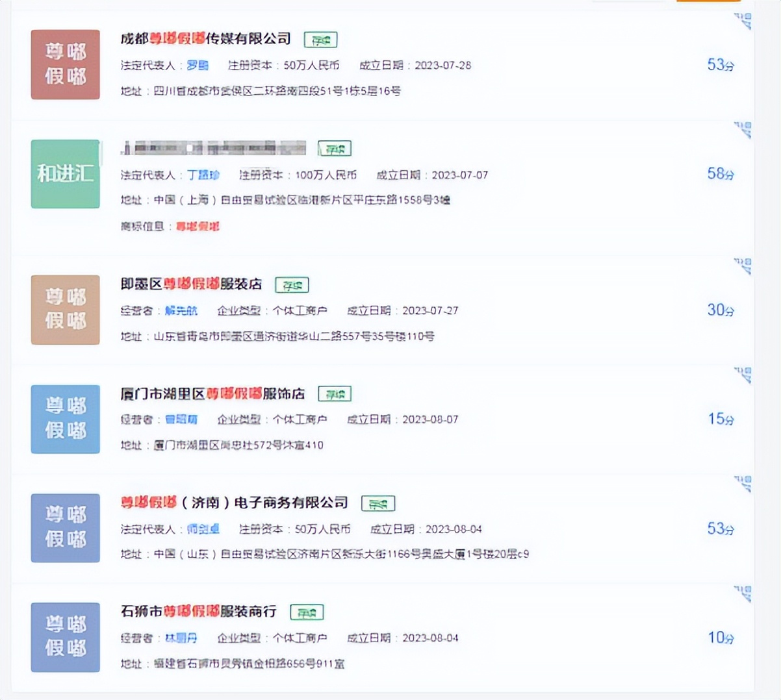The width and height of the screenshot is (781, 700).
Task: Open the red 尊嘟假嘟 logo of the 成都 company
Action: [65, 63]
